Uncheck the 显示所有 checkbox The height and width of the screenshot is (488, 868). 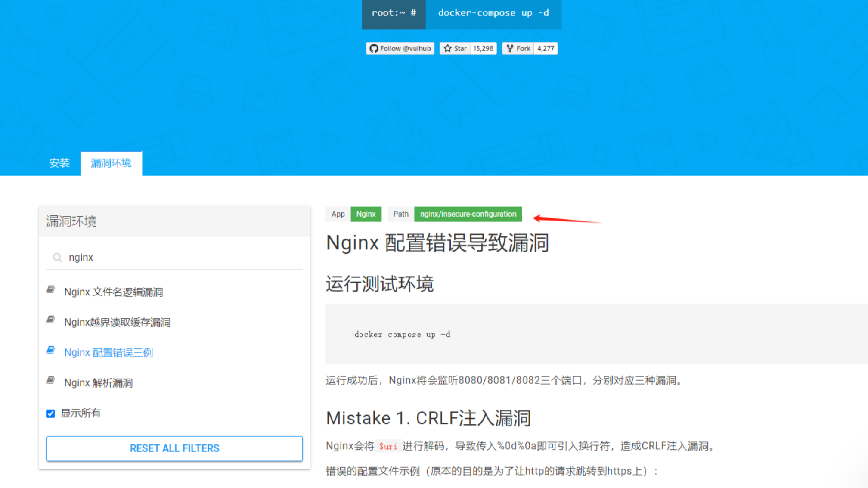pos(51,413)
